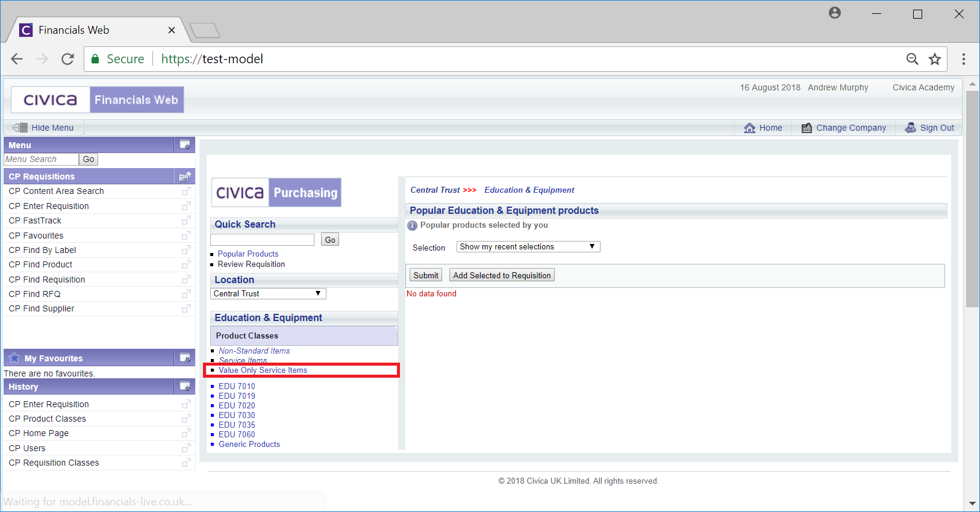Open CP Find RFQ new window icon
The height and width of the screenshot is (512, 980).
186,294
